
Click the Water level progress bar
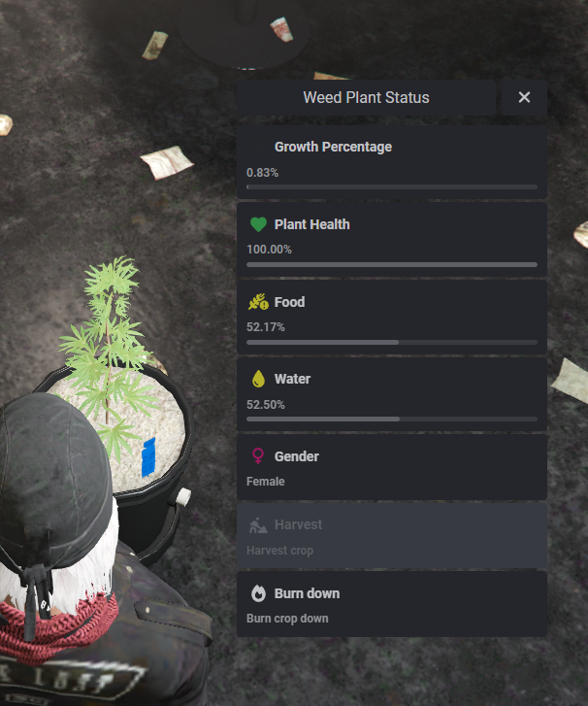pos(392,420)
